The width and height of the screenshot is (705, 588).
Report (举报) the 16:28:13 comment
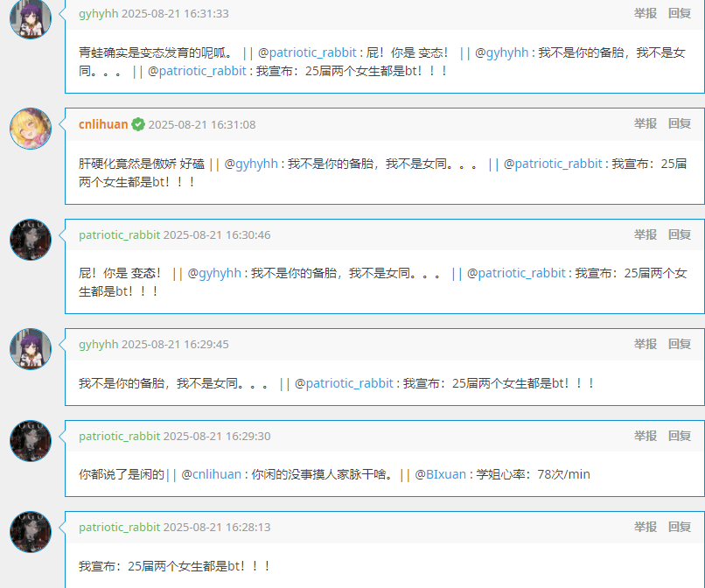tap(646, 527)
